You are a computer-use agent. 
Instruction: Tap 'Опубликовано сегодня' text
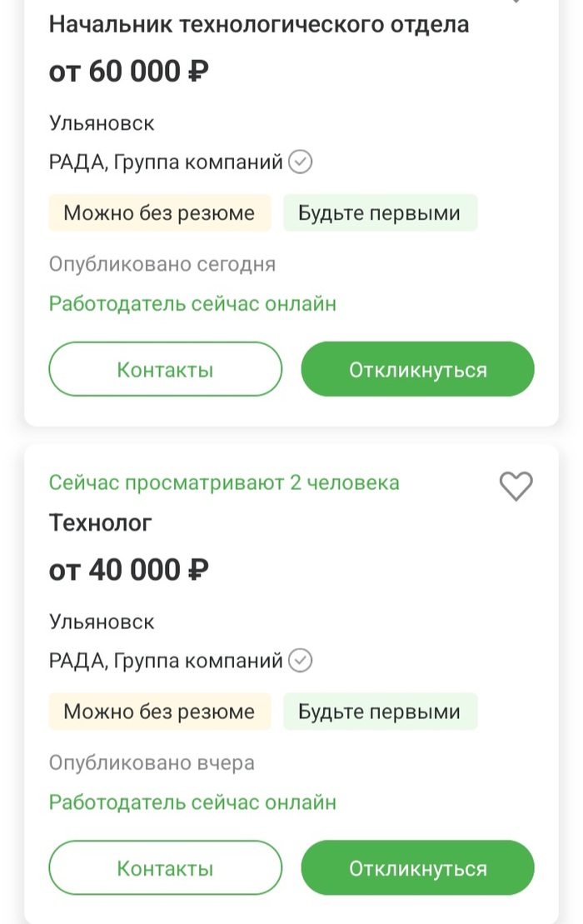[162, 264]
